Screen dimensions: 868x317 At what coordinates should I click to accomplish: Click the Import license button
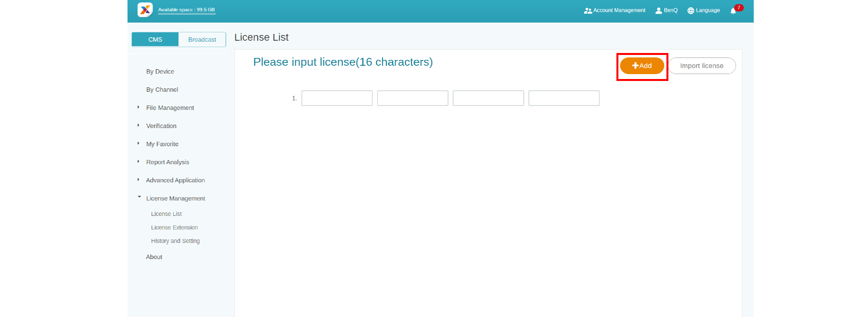click(x=701, y=66)
